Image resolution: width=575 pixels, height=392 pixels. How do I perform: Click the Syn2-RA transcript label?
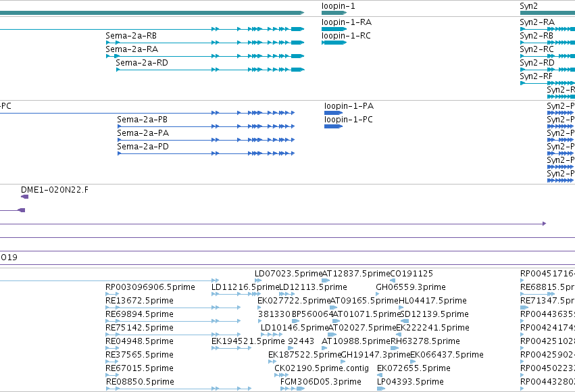537,22
